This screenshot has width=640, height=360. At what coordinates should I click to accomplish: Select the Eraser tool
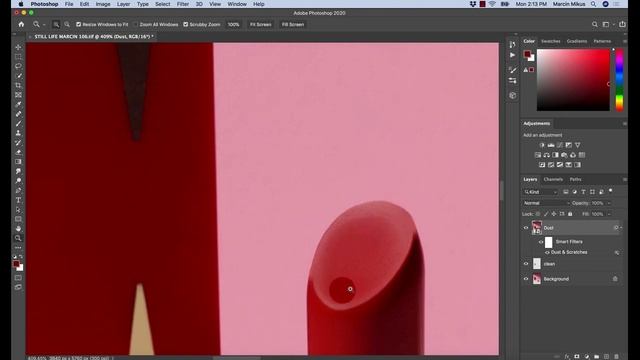pyautogui.click(x=18, y=152)
